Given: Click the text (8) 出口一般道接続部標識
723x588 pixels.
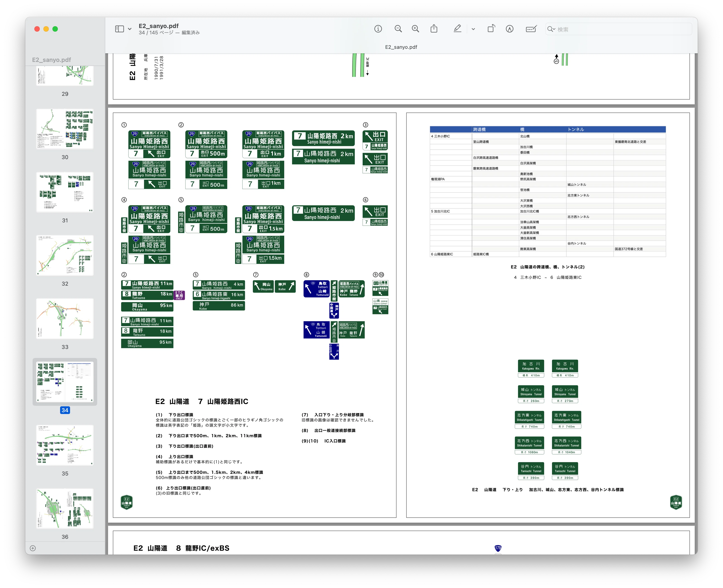Looking at the screenshot, I should pyautogui.click(x=329, y=430).
